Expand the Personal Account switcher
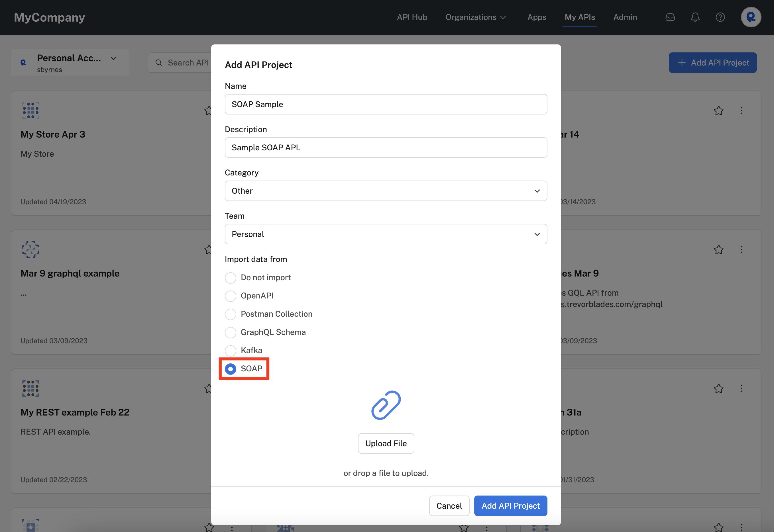The height and width of the screenshot is (532, 774). pyautogui.click(x=70, y=63)
